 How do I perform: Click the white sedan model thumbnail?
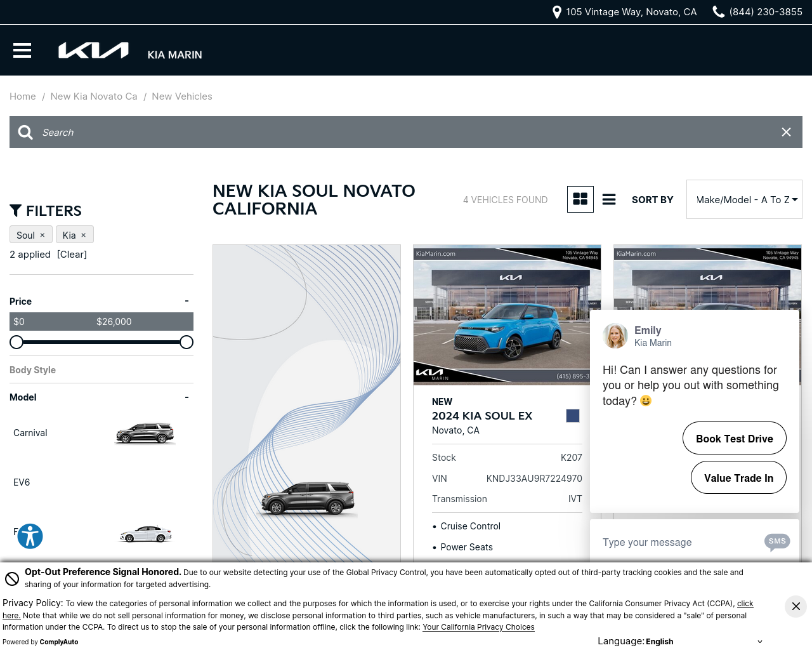pos(146,534)
